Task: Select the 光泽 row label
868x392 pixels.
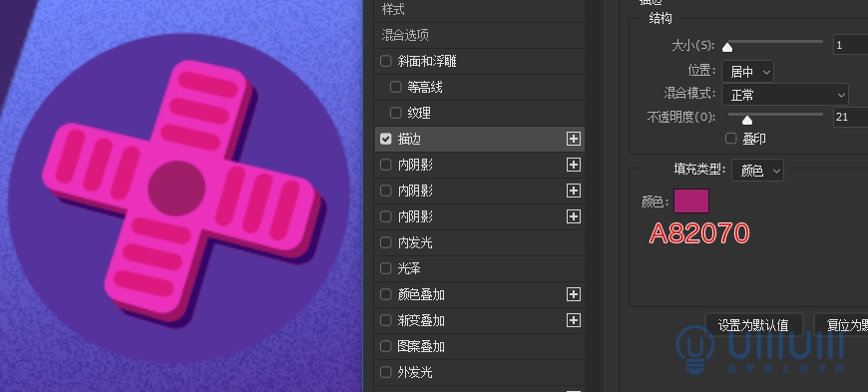Action: (x=409, y=268)
